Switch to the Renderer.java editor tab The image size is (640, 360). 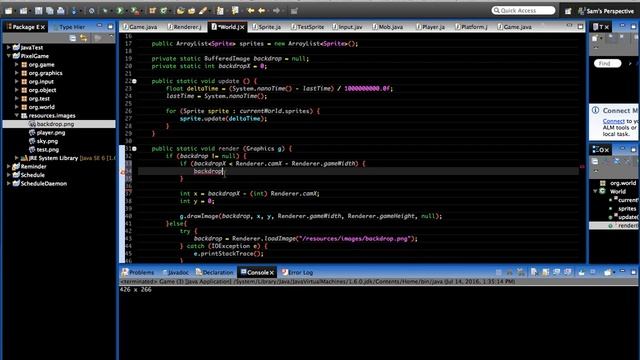point(185,27)
